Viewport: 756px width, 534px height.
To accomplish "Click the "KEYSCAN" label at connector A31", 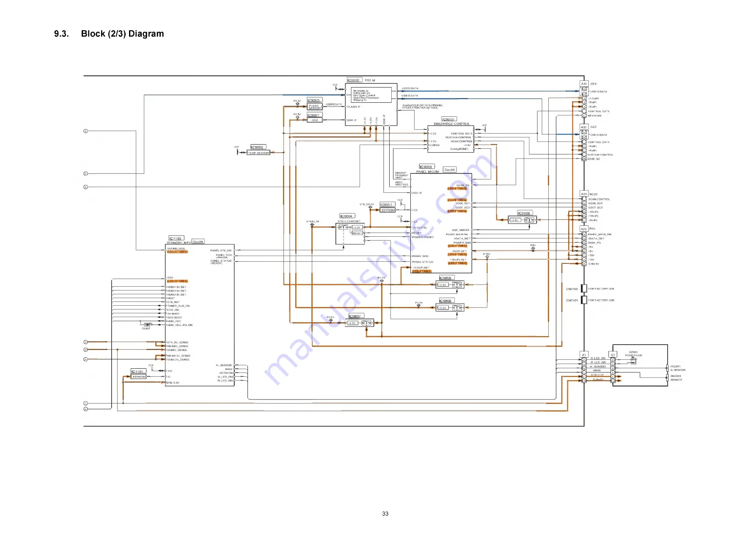I will point(594,116).
